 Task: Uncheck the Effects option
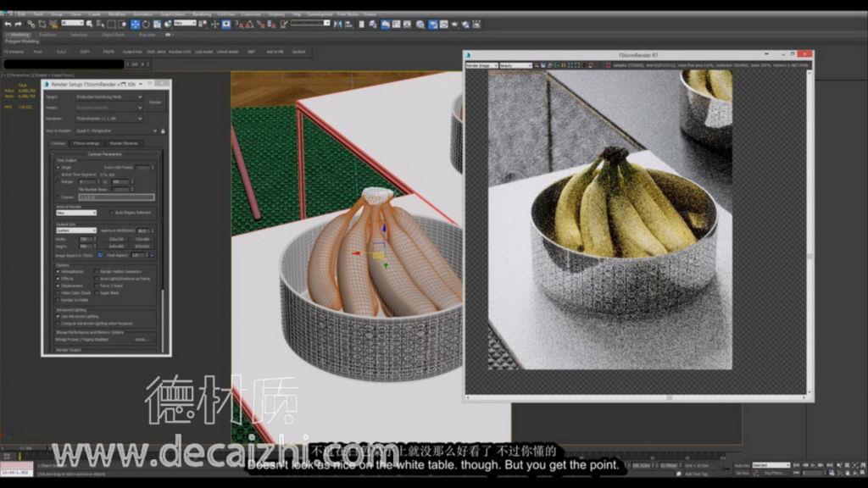point(58,279)
